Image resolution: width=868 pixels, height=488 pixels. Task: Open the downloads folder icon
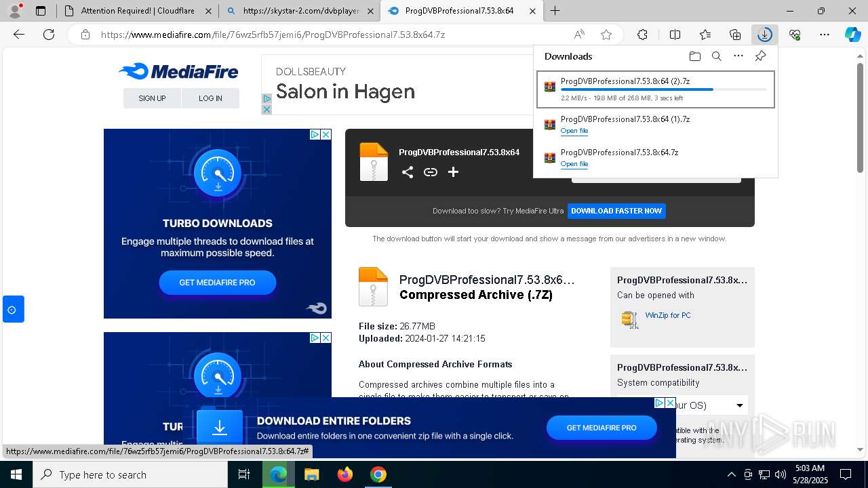pyautogui.click(x=694, y=56)
